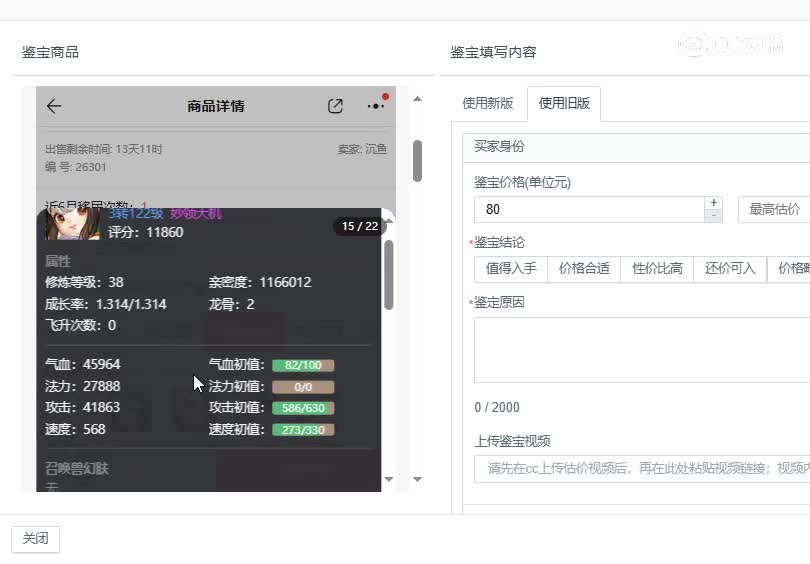The image size is (810, 564).
Task: Click the 最高估价 button
Action: (774, 209)
